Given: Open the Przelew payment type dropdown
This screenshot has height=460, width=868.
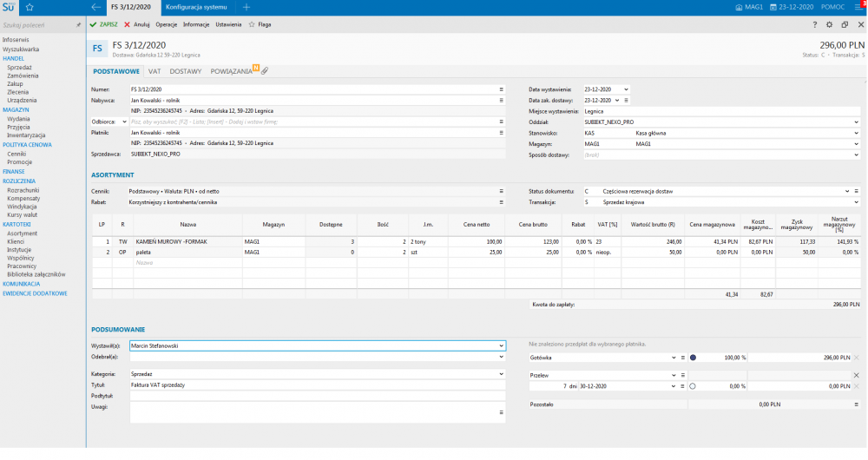Looking at the screenshot, I should click(x=674, y=375).
